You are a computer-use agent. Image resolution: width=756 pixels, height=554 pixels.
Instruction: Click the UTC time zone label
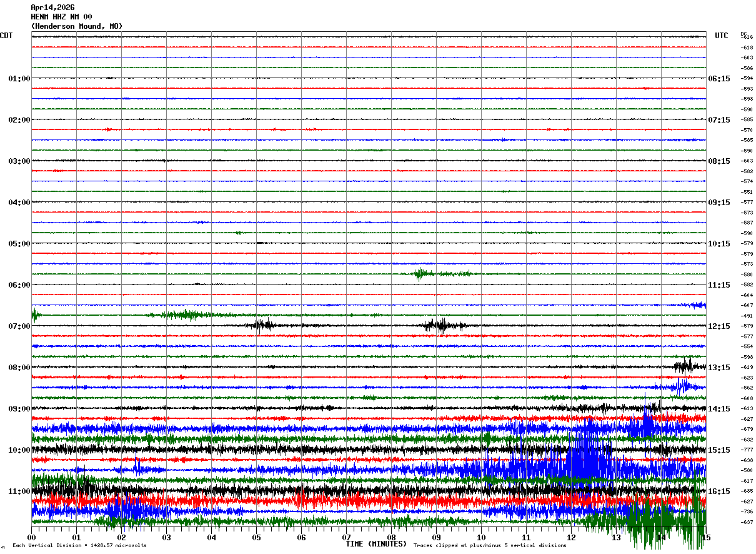click(722, 36)
